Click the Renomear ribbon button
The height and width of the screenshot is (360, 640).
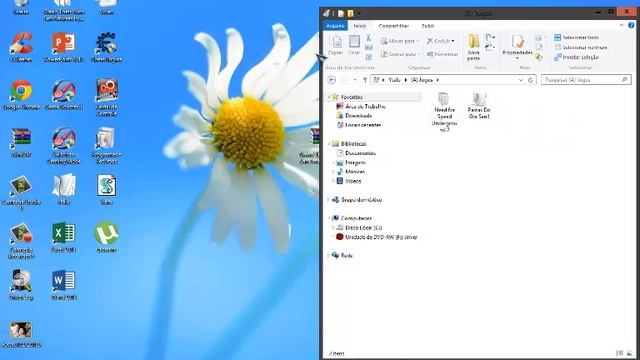[442, 54]
